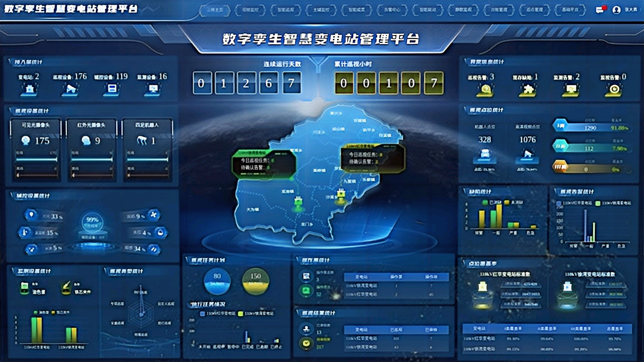The height and width of the screenshot is (362, 644).
Task: Toggle 110kV铁湾变电站 legend in 巡视告警统计 chart
Action: click(x=613, y=203)
